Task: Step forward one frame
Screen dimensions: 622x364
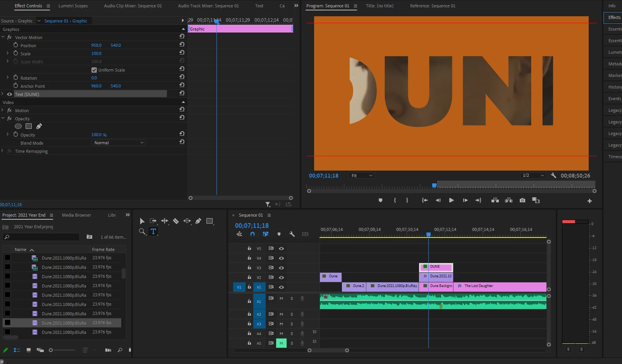Action: pyautogui.click(x=465, y=200)
